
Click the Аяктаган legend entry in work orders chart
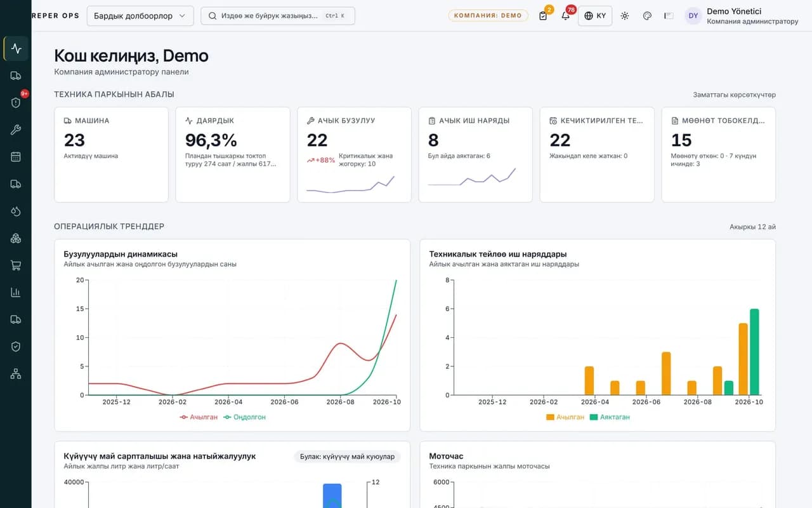point(610,417)
